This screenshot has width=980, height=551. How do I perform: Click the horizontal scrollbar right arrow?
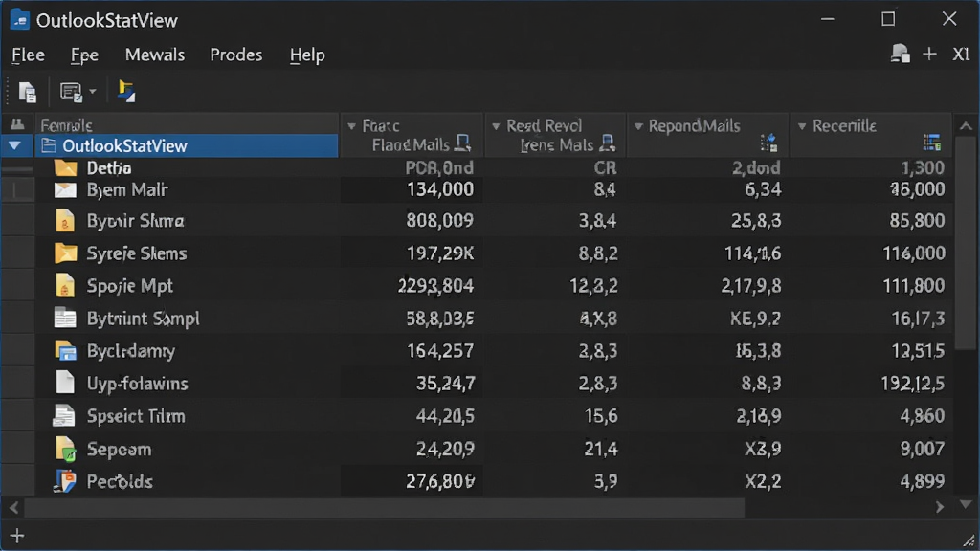940,508
